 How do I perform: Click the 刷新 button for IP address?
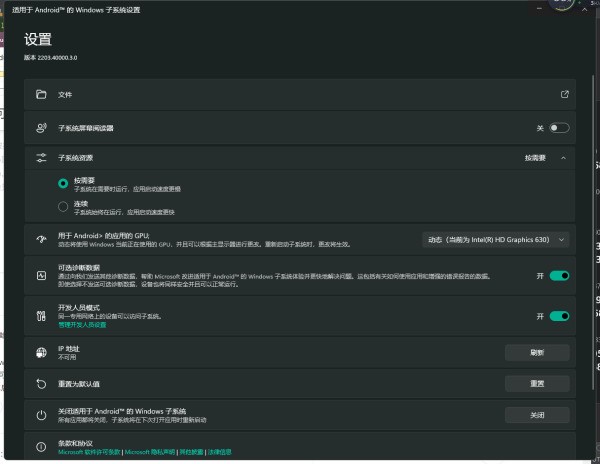tap(537, 352)
